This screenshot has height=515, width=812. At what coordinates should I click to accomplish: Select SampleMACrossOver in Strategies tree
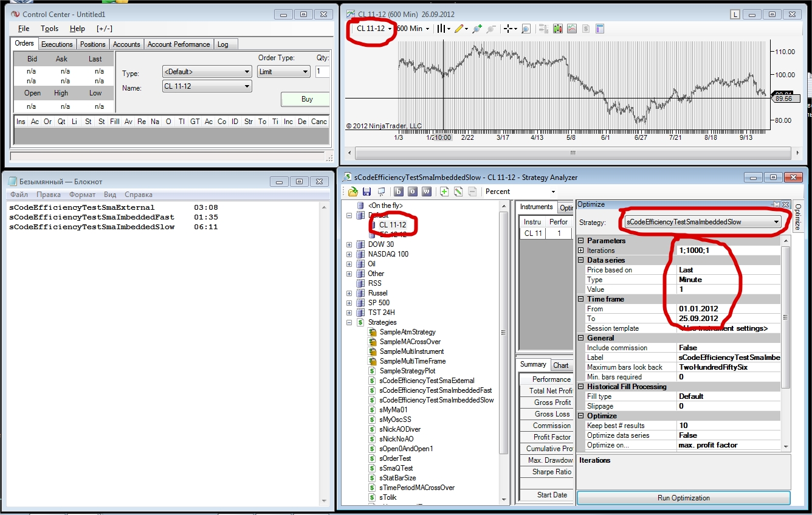pos(410,342)
